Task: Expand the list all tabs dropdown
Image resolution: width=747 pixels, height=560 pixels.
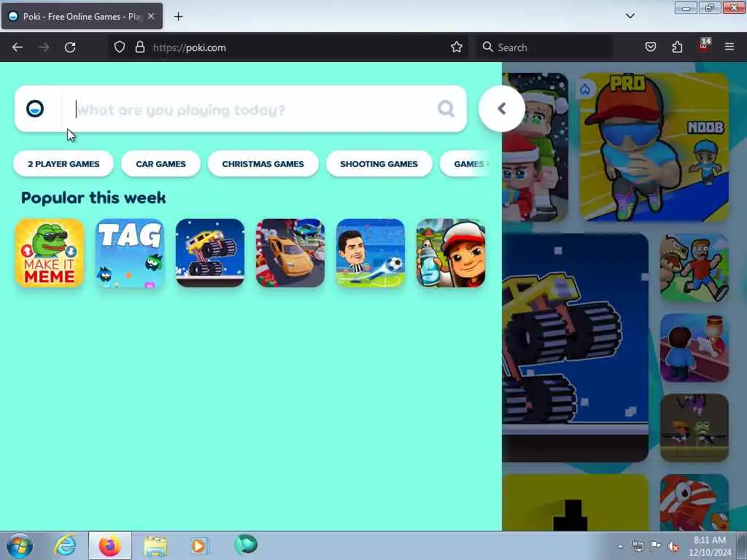Action: coord(630,16)
